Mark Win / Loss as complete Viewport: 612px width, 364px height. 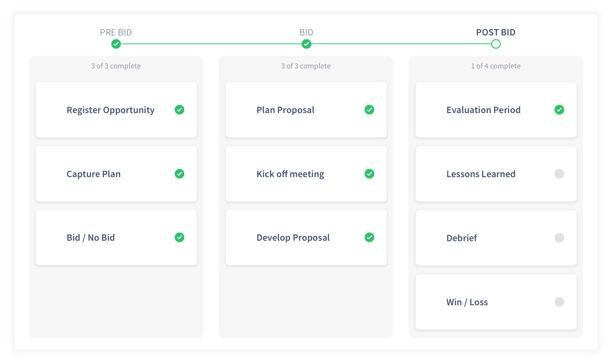560,302
